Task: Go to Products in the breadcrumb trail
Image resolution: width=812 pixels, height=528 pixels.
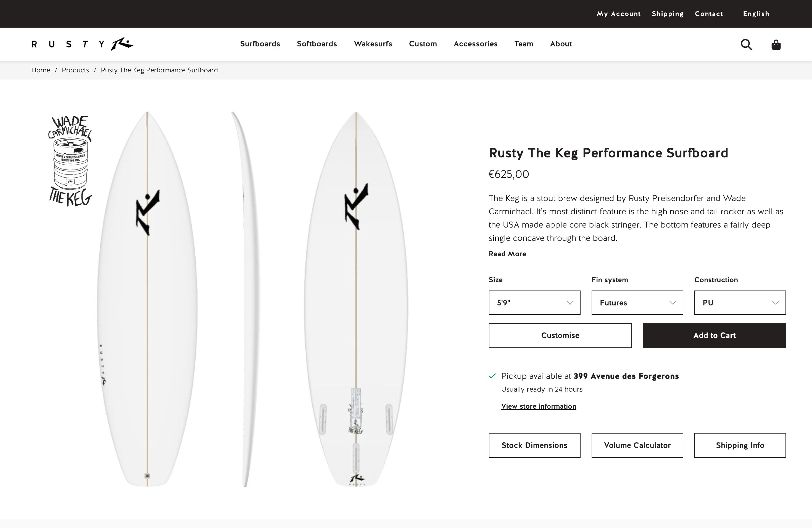Action: (x=75, y=70)
